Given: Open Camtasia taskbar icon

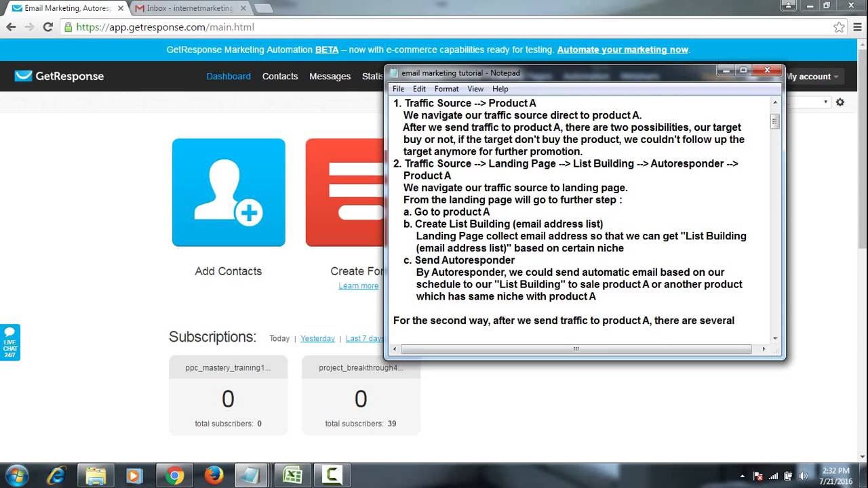Looking at the screenshot, I should click(x=332, y=476).
